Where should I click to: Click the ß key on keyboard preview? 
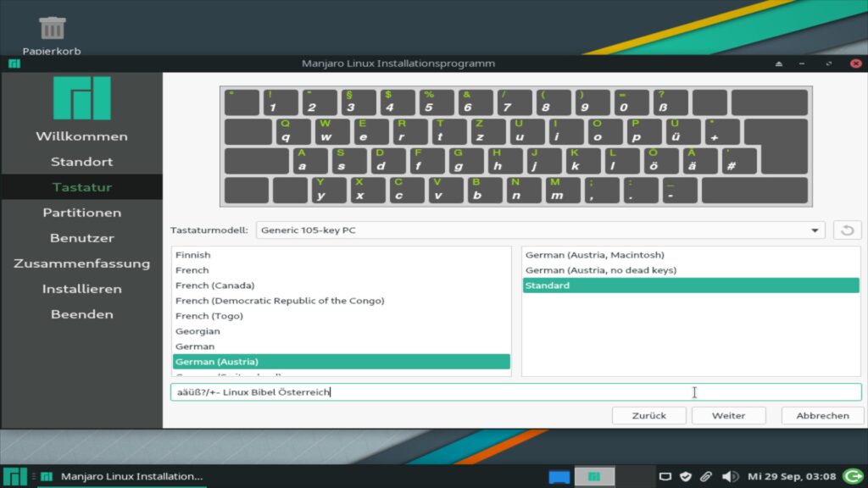[x=670, y=103]
